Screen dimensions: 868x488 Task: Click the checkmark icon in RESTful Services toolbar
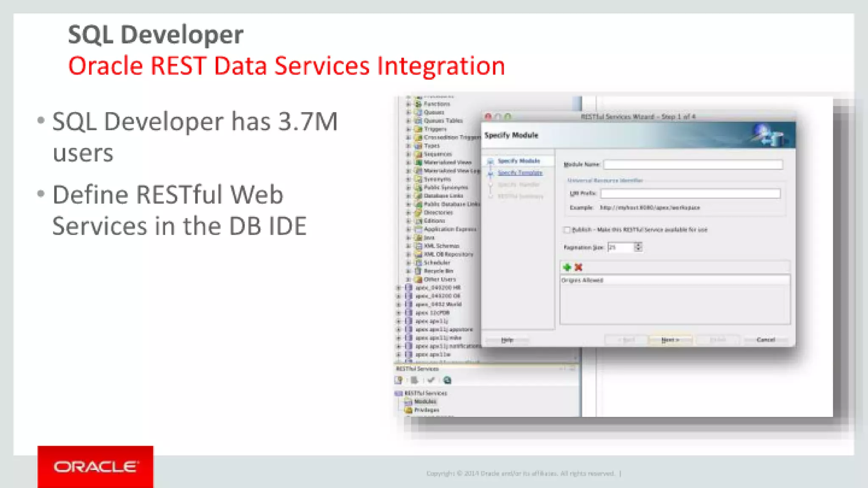point(431,380)
